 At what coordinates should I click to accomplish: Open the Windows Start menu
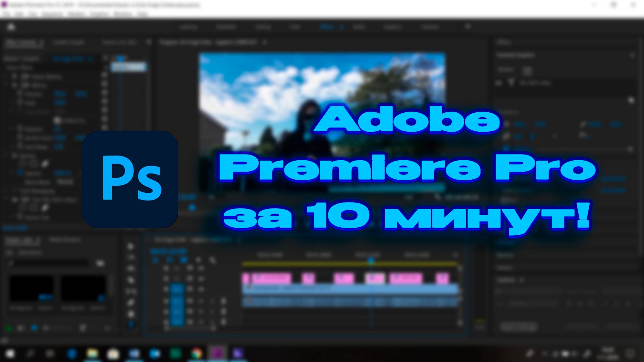[x=10, y=353]
